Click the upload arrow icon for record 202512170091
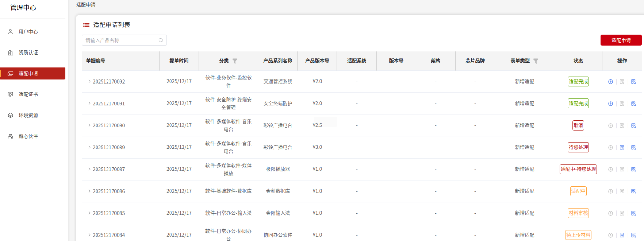The width and height of the screenshot is (644, 241). [610, 104]
